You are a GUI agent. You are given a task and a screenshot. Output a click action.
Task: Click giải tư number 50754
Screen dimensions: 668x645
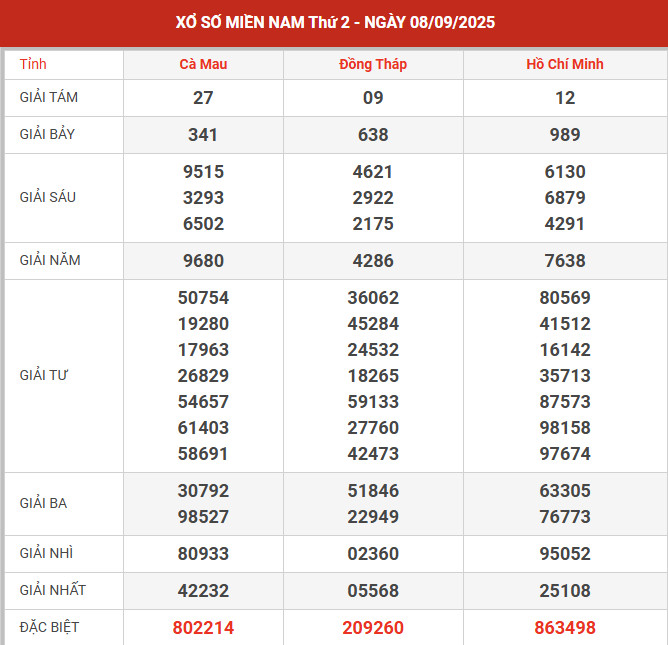click(x=203, y=298)
